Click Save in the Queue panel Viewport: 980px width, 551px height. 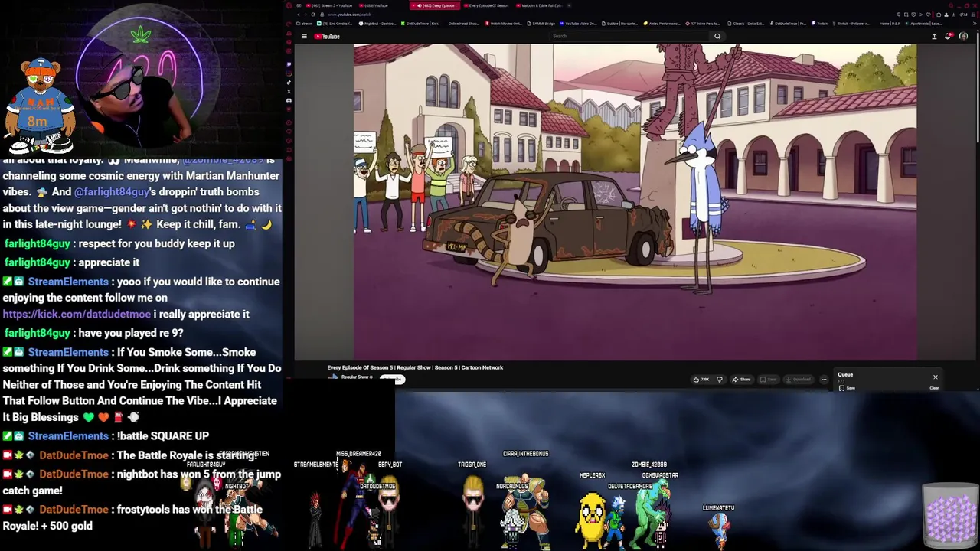pyautogui.click(x=847, y=388)
